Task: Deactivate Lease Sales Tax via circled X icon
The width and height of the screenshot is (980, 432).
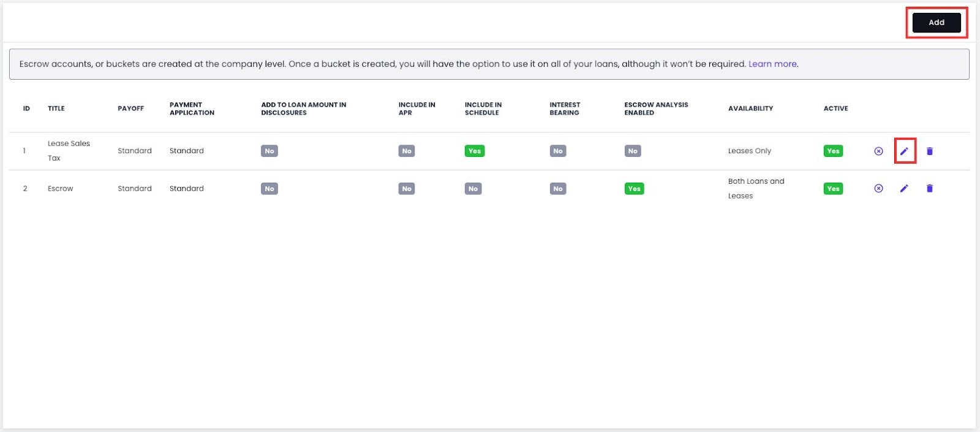Action: pos(878,151)
